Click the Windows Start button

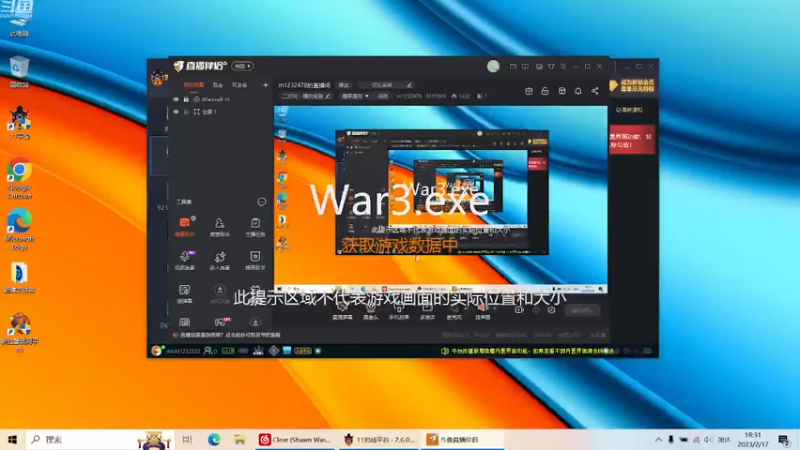click(x=12, y=439)
